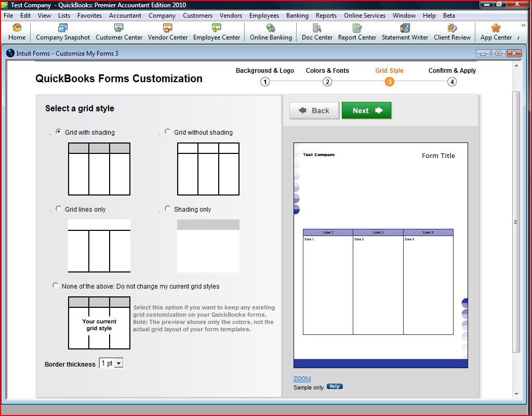Click the scrollbar down arrow
Image resolution: width=532 pixels, height=416 pixels.
516,394
